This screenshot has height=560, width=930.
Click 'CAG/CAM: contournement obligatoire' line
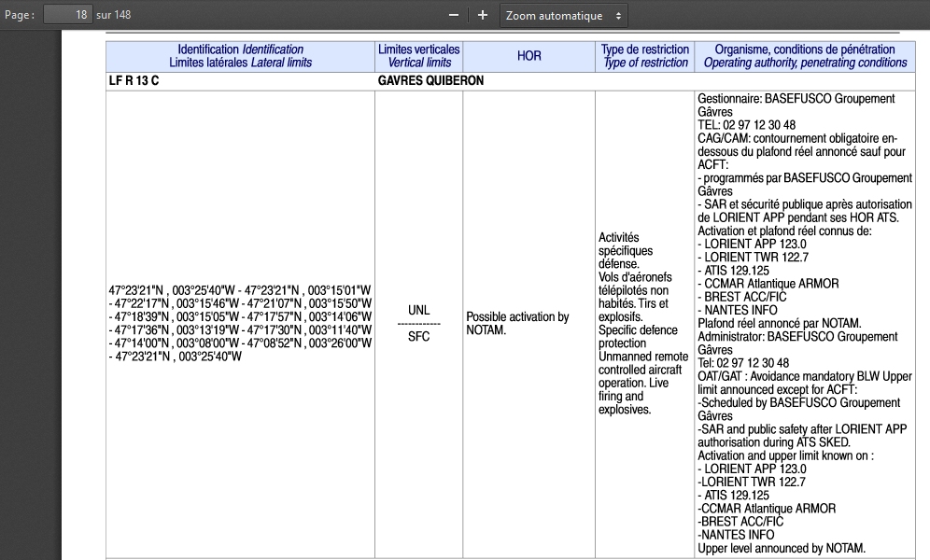(x=797, y=138)
